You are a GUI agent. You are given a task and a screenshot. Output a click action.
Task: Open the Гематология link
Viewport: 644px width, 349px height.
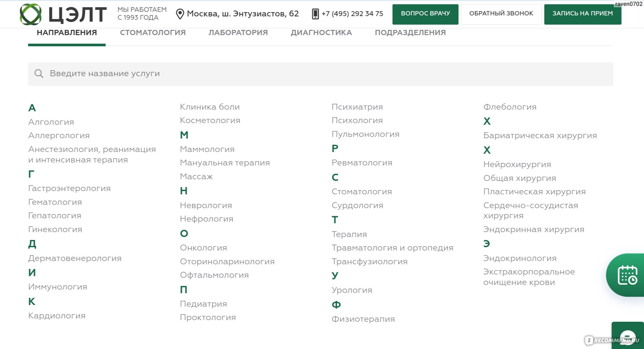click(x=55, y=202)
